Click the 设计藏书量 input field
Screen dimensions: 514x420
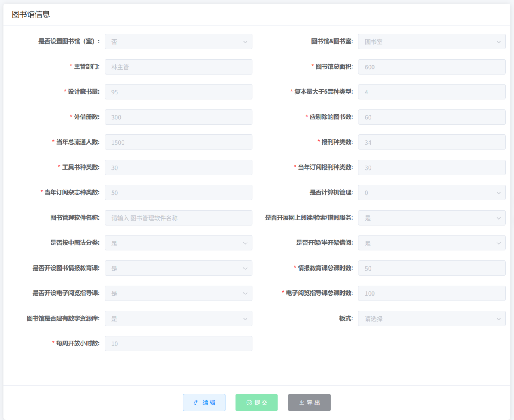point(178,92)
